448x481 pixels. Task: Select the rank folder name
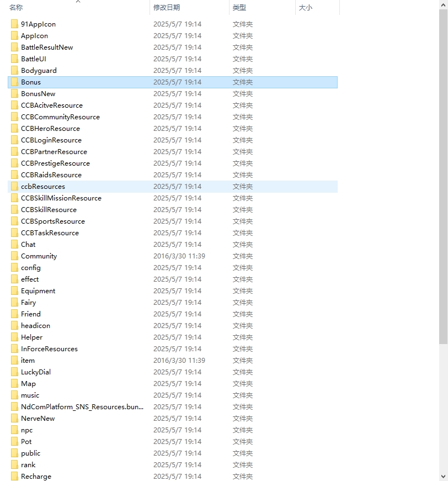pos(28,465)
